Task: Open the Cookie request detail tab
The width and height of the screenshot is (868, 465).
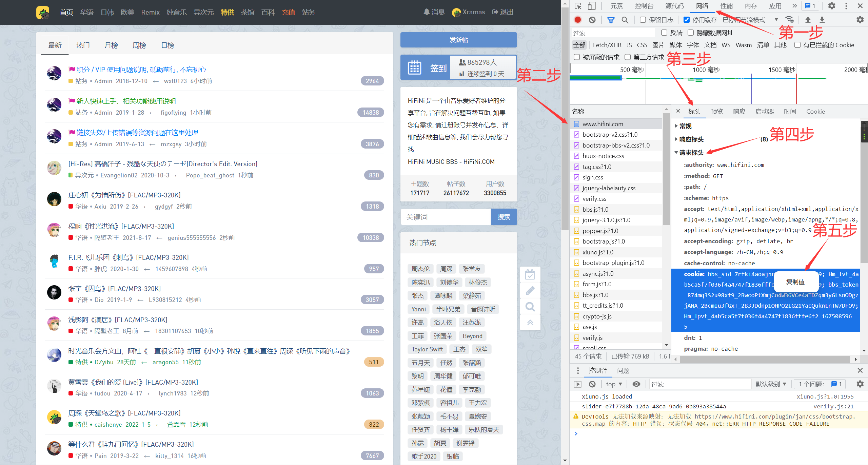Action: click(x=815, y=112)
